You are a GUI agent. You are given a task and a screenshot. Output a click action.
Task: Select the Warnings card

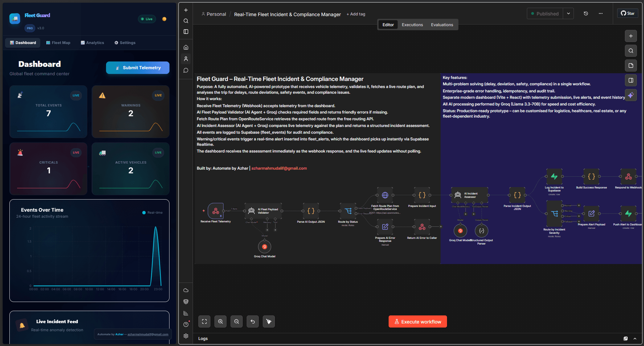[x=131, y=112]
